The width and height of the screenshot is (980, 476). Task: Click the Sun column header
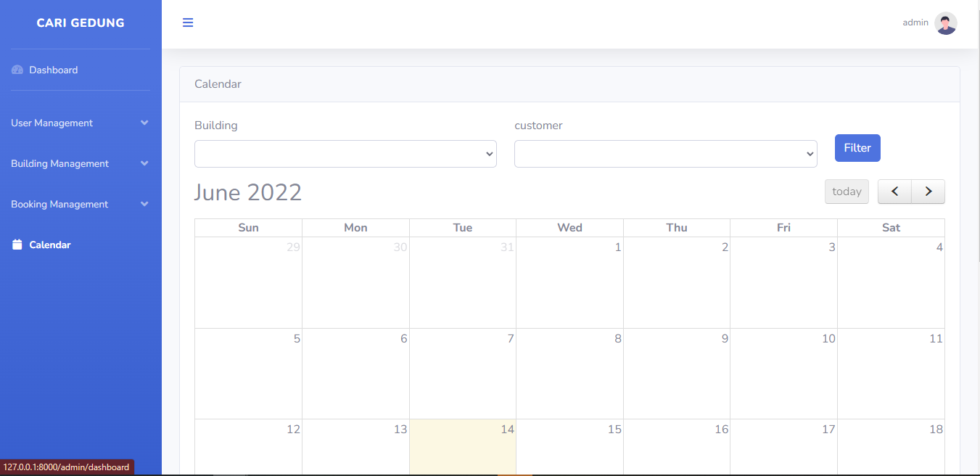point(248,228)
